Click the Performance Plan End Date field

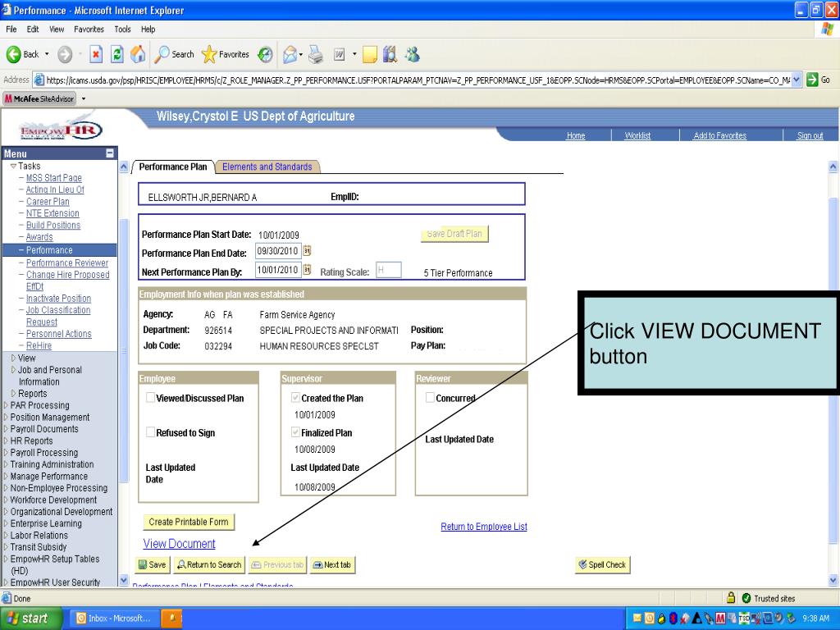click(x=278, y=251)
